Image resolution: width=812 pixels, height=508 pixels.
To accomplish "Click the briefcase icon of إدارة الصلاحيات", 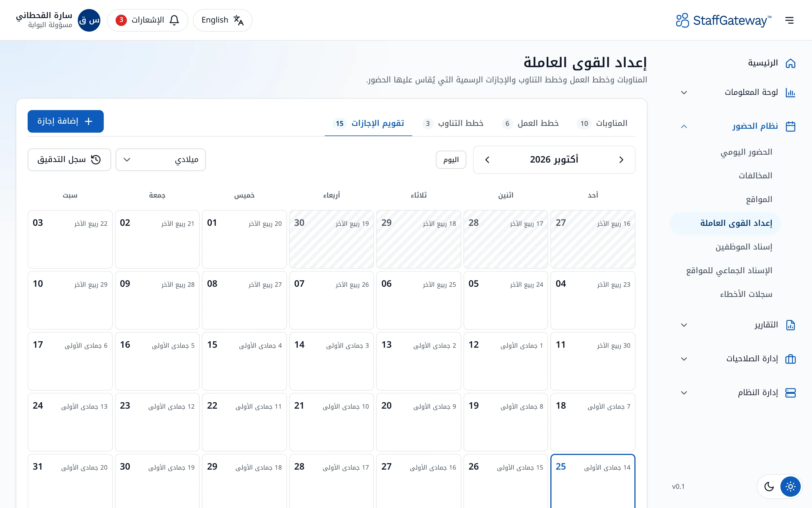I will coord(790,359).
